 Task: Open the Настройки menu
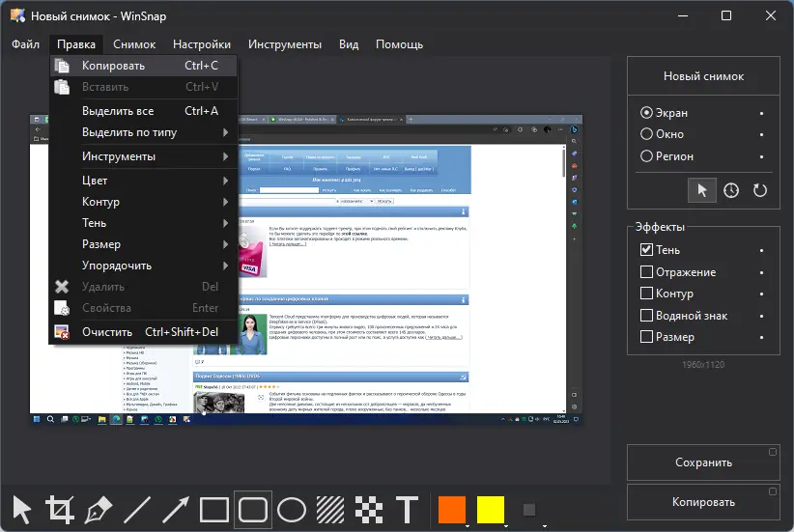(202, 44)
